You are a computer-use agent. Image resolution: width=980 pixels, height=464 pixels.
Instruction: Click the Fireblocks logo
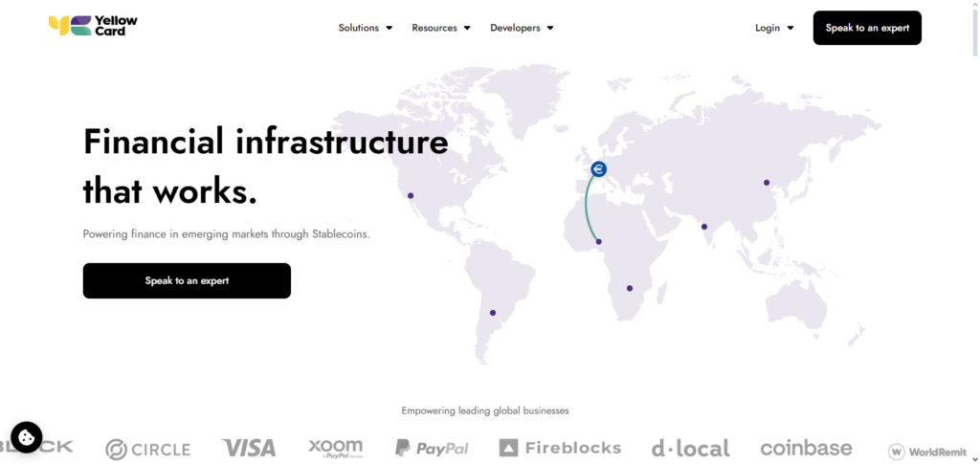pyautogui.click(x=560, y=448)
